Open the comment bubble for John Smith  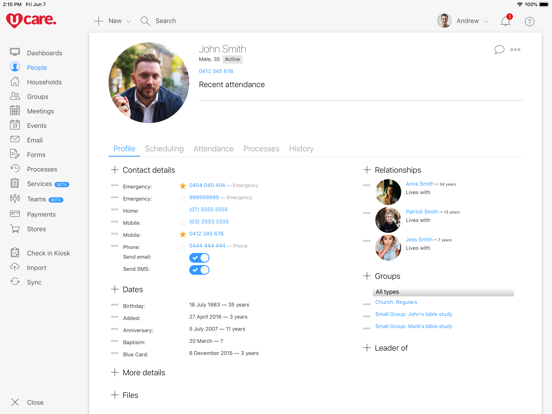coord(499,49)
